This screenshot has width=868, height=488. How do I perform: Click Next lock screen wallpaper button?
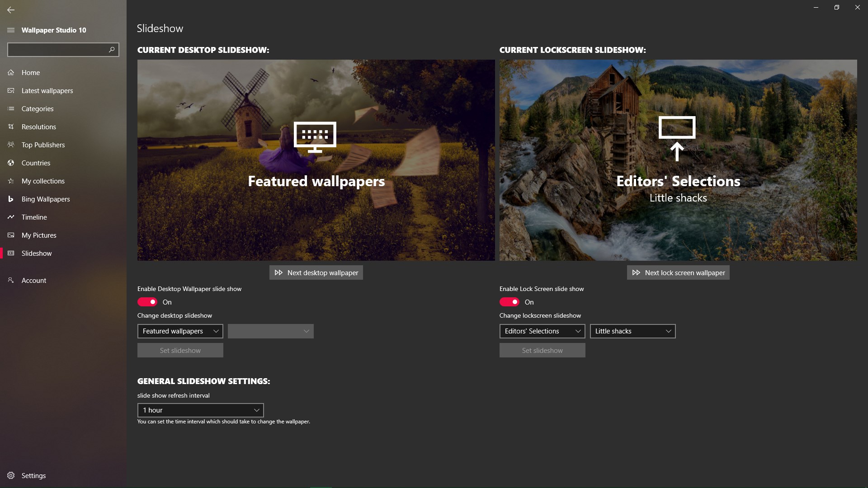(678, 272)
